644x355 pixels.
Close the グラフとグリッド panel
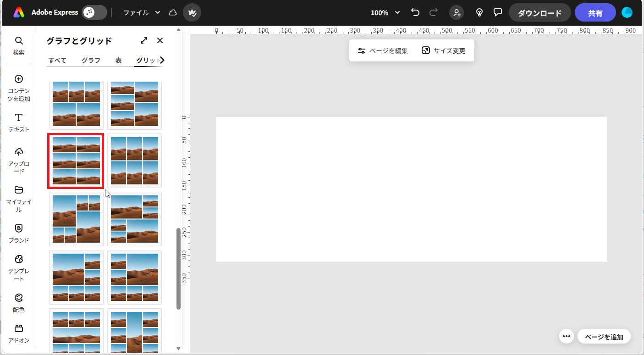point(160,40)
